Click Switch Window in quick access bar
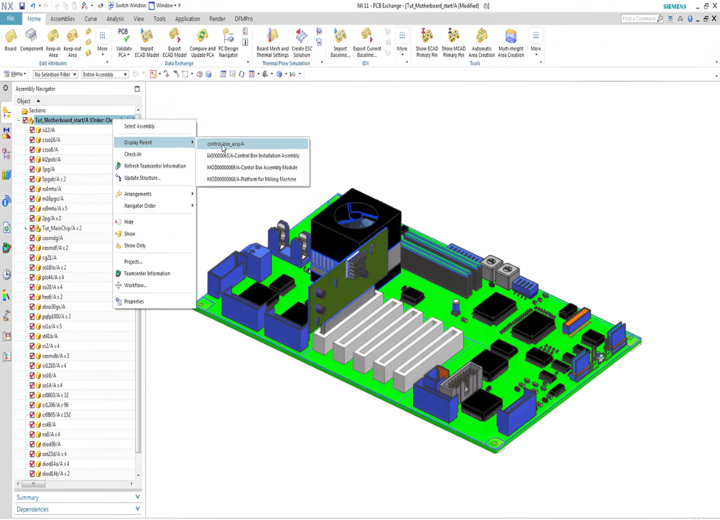This screenshot has height=520, width=720. point(127,6)
